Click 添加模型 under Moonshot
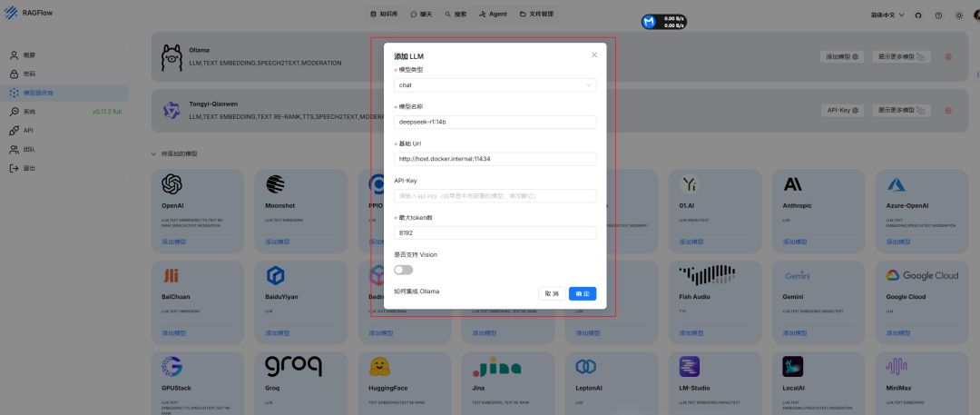 pyautogui.click(x=278, y=242)
